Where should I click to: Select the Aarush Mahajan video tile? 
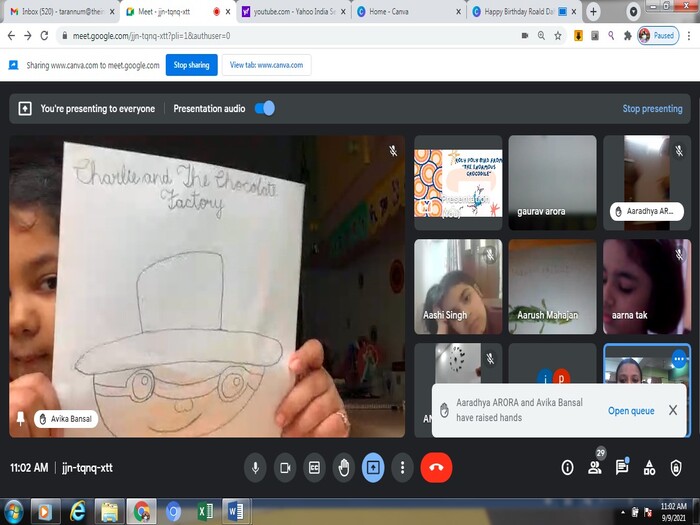[552, 287]
